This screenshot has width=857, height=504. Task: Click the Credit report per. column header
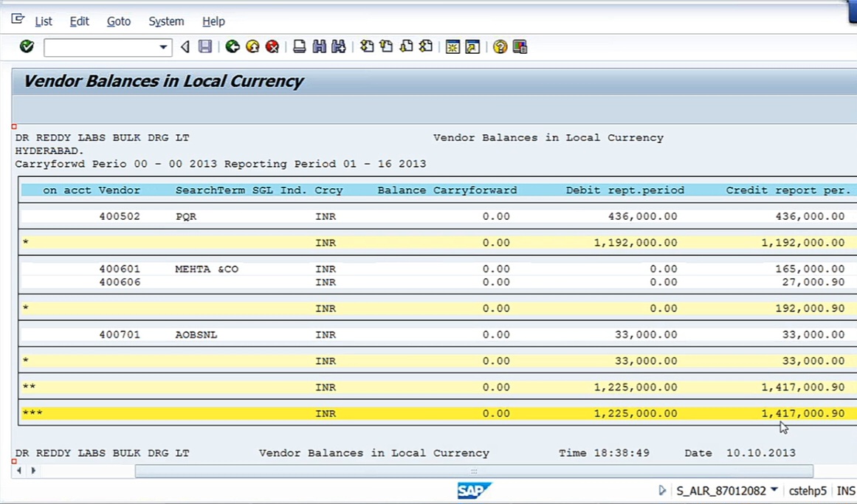788,190
